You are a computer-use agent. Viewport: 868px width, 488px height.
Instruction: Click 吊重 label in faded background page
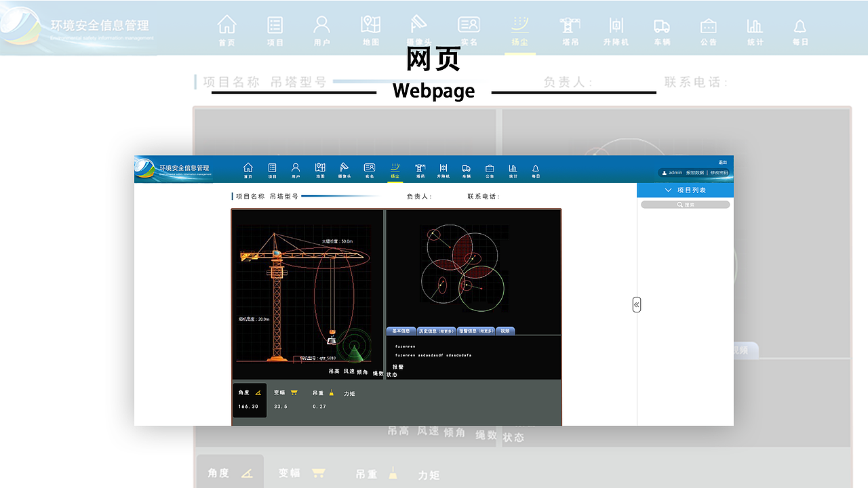(x=366, y=474)
